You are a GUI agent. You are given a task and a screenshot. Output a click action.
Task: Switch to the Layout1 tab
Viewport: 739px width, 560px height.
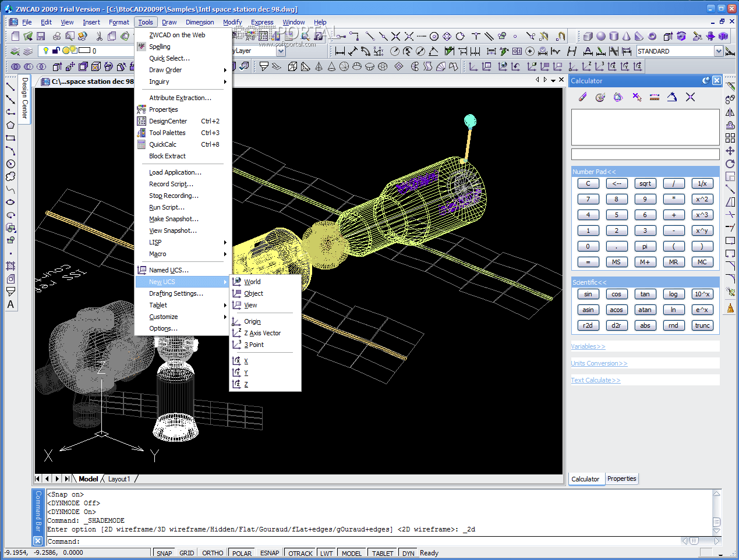[119, 479]
